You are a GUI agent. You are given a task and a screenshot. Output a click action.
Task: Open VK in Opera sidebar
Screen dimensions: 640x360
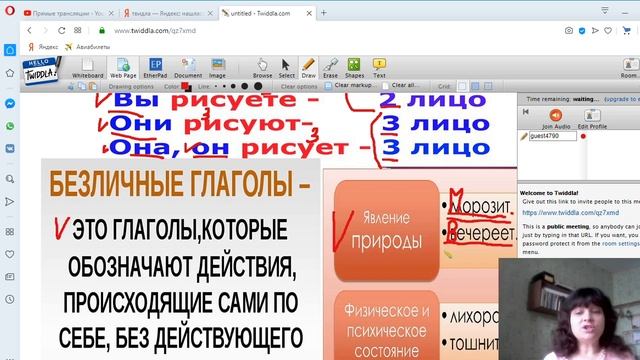click(x=10, y=148)
